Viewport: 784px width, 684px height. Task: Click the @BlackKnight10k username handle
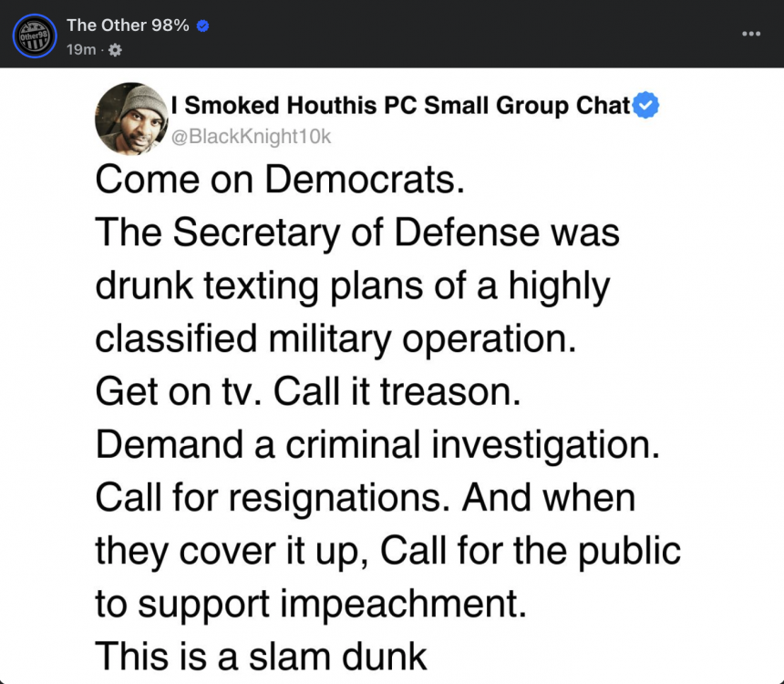click(252, 137)
